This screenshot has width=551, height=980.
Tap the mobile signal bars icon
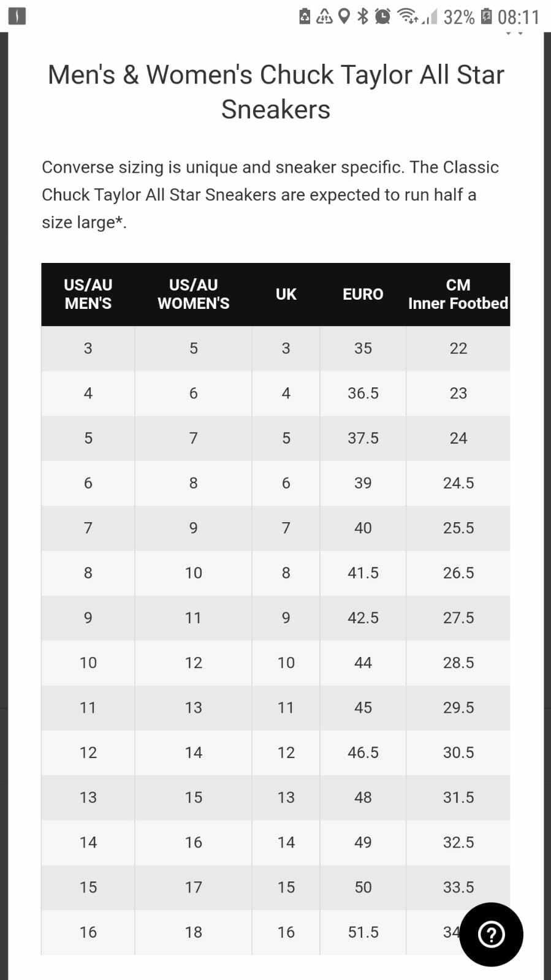pyautogui.click(x=430, y=18)
